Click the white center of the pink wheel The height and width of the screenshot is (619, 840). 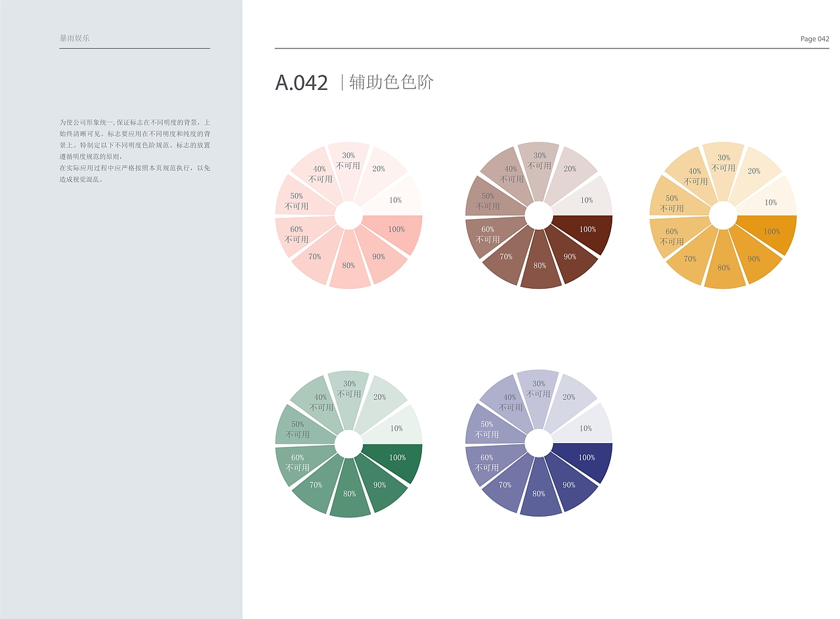click(x=348, y=215)
